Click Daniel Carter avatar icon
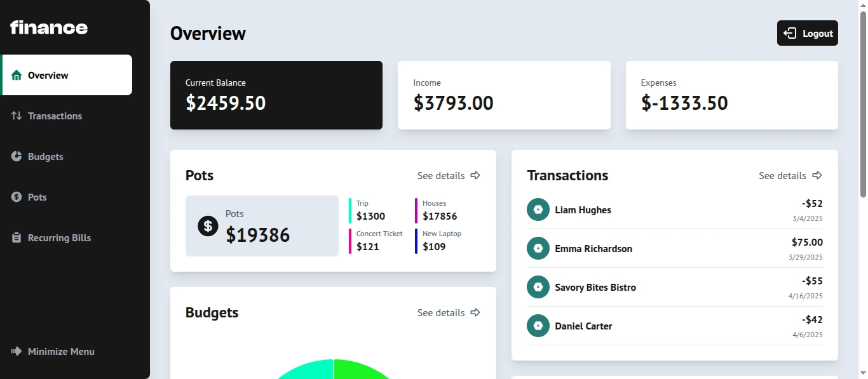This screenshot has height=379, width=868. [x=538, y=326]
